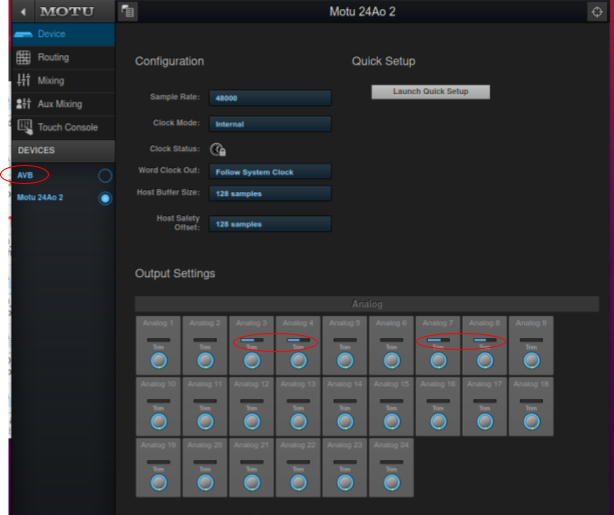Viewport: 614px width, 515px height.
Task: Collapse sidebar with back arrow icon
Action: coord(23,12)
